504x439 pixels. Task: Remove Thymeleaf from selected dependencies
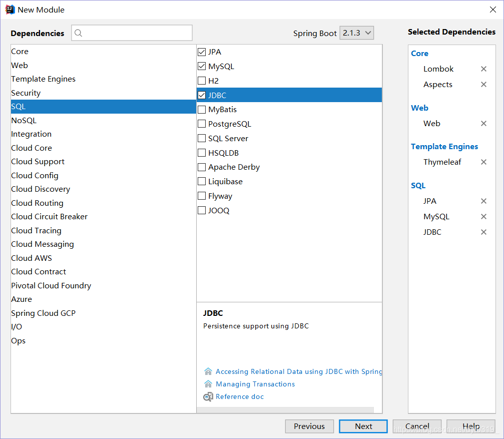tap(483, 162)
